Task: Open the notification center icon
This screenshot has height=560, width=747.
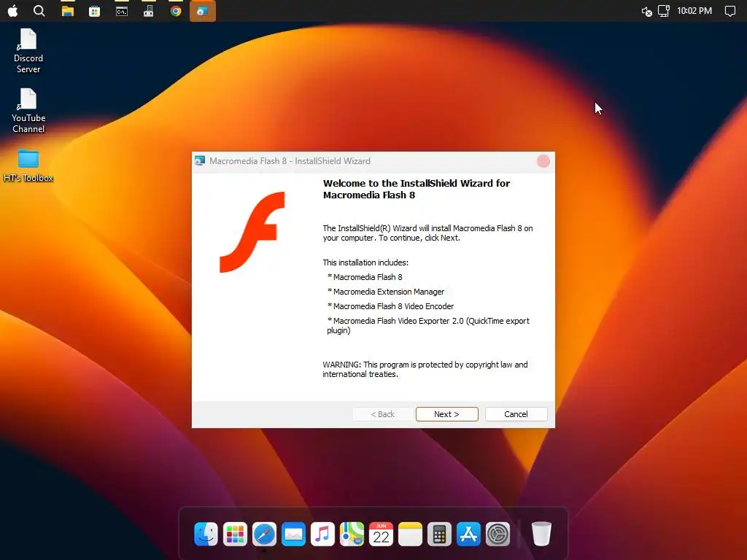Action: [729, 11]
